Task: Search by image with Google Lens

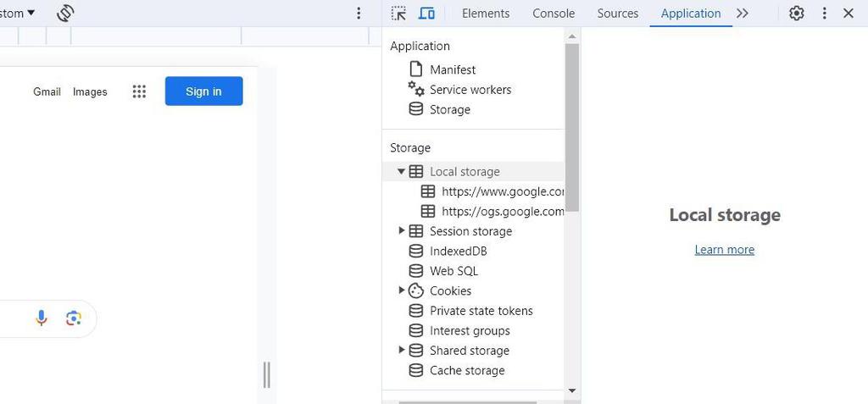Action: click(x=74, y=318)
